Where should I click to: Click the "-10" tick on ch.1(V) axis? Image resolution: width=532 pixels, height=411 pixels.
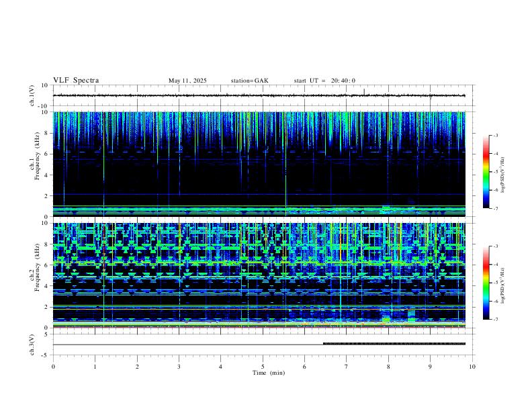[44, 106]
